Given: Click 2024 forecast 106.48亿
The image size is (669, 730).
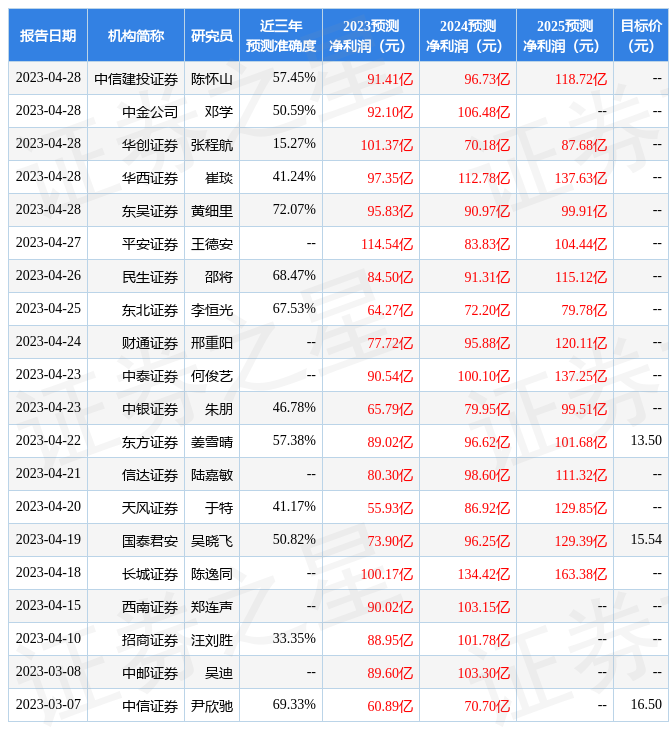Looking at the screenshot, I should point(484,112).
